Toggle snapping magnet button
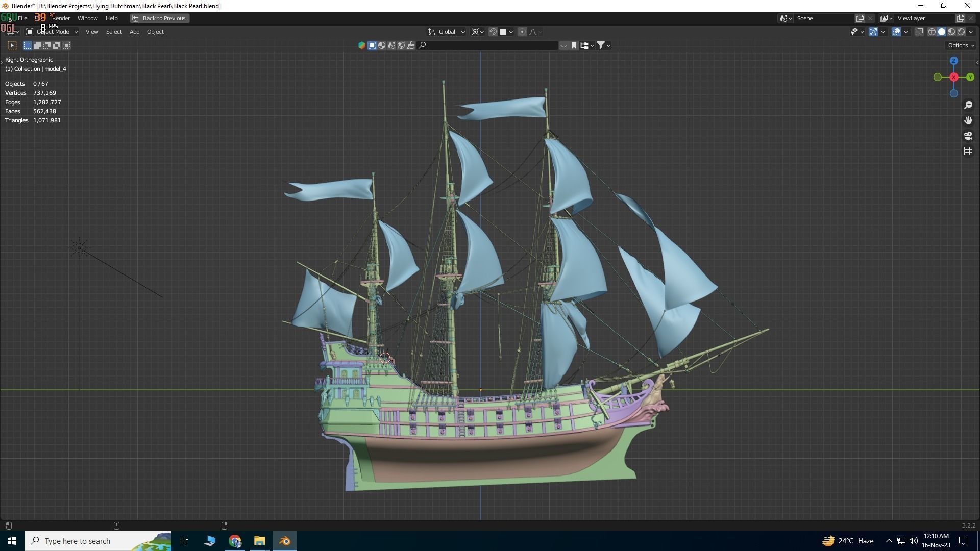Image resolution: width=980 pixels, height=551 pixels. 493,32
